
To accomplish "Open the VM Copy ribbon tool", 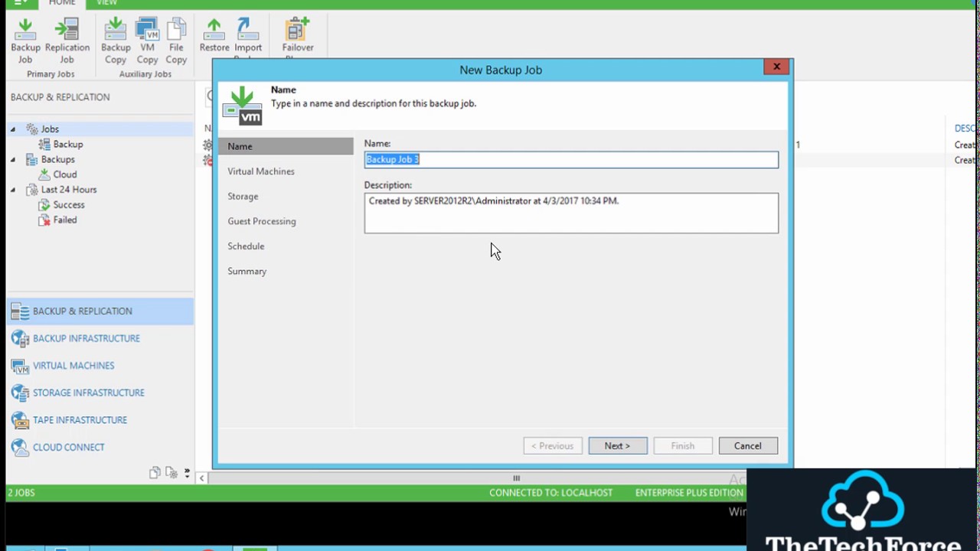I will 147,41.
